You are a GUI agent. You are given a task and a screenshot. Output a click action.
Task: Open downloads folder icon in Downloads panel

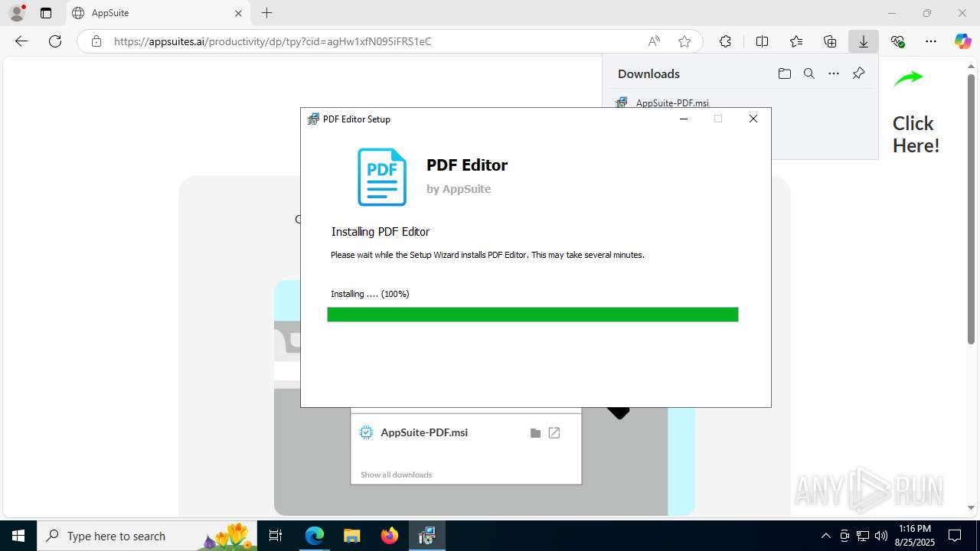point(784,73)
